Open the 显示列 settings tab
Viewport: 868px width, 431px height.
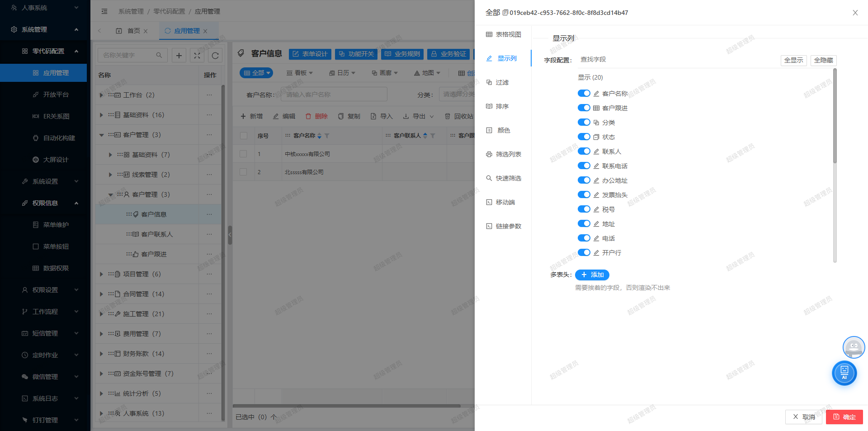click(x=503, y=58)
